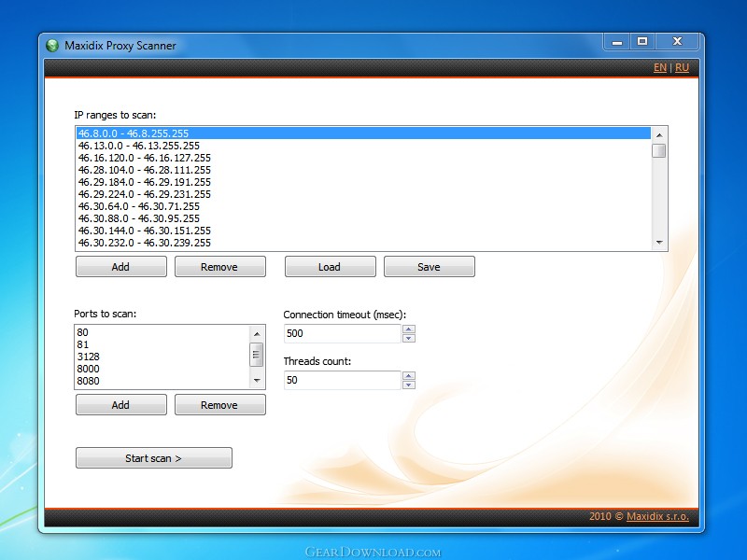Start the proxy scan

(x=154, y=458)
